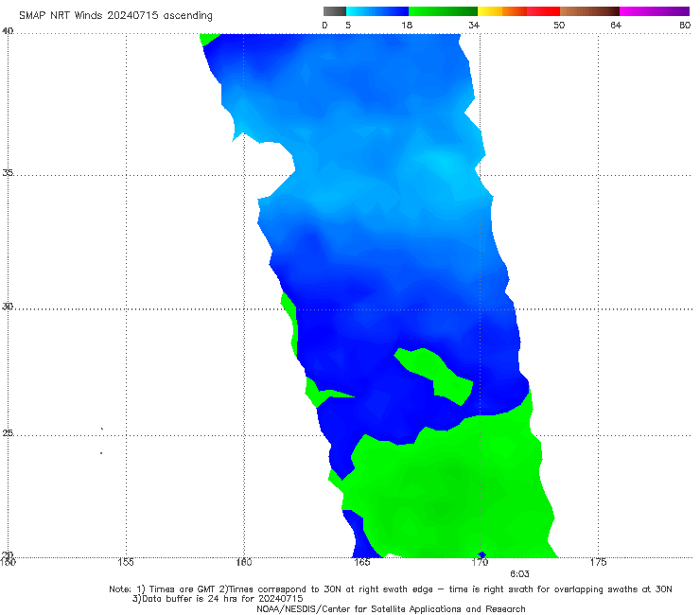Viewport: 700px width, 615px height.
Task: Pick the magenta-purple segment of the colorbar
Action: click(x=655, y=11)
